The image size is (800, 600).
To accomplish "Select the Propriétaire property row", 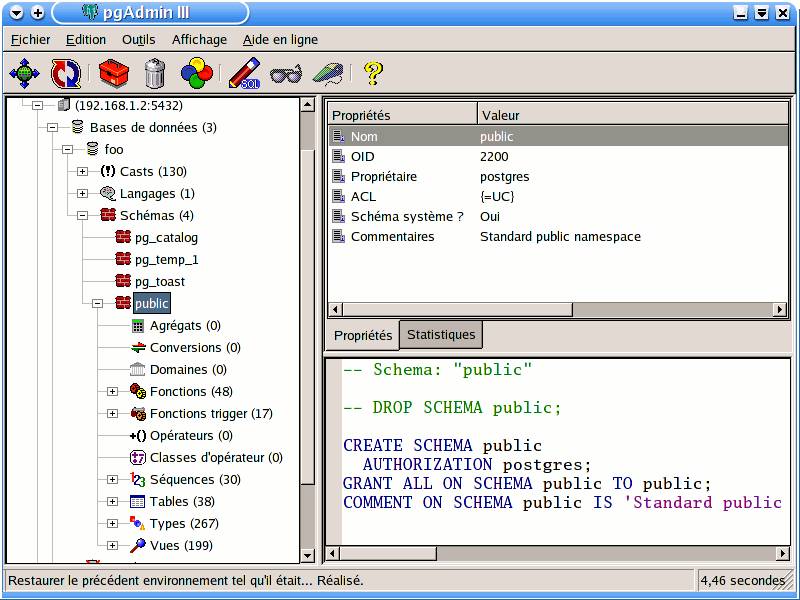I will tap(558, 177).
